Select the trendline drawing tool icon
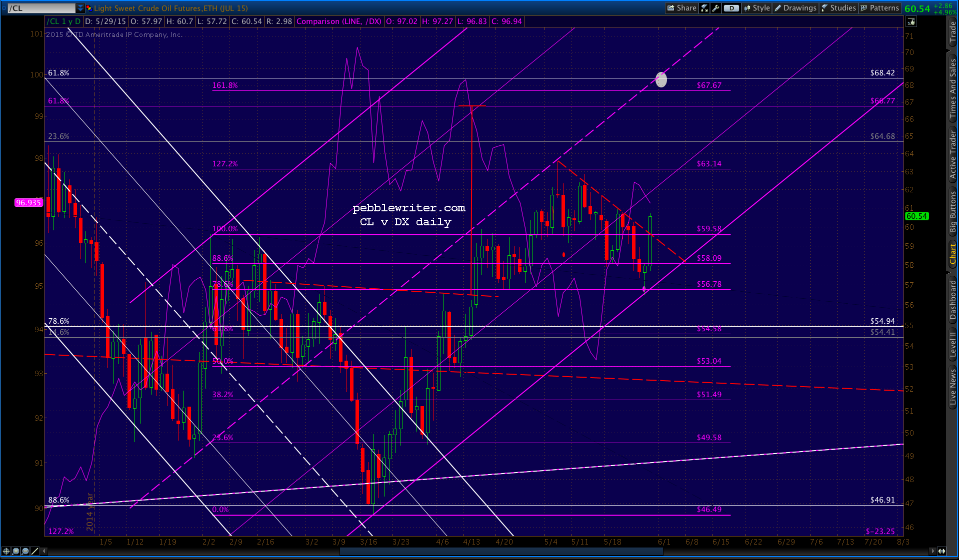This screenshot has width=959, height=560. pyautogui.click(x=34, y=551)
